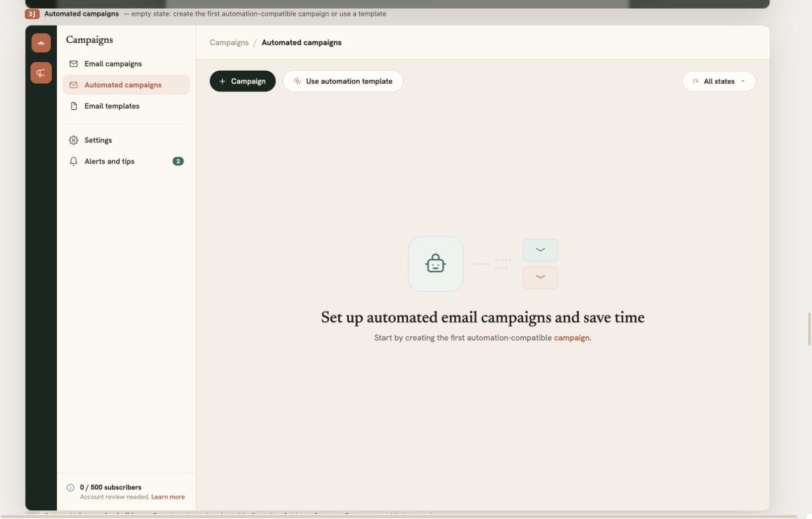The image size is (812, 519).
Task: Open the Learn more link
Action: click(x=168, y=497)
